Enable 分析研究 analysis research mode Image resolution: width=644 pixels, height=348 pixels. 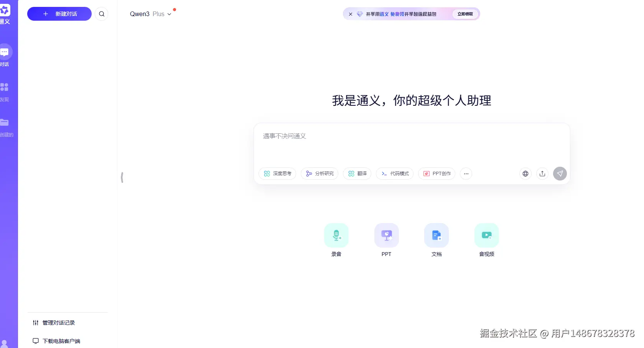[319, 174]
